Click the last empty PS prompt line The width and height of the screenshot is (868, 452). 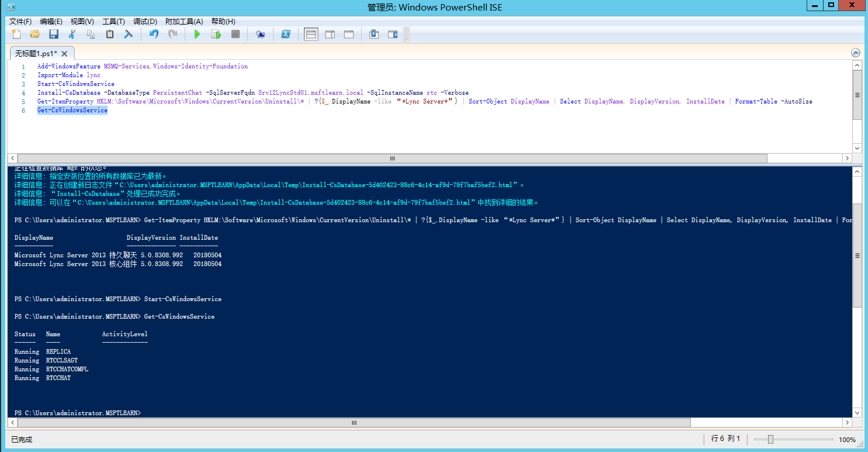(x=78, y=413)
